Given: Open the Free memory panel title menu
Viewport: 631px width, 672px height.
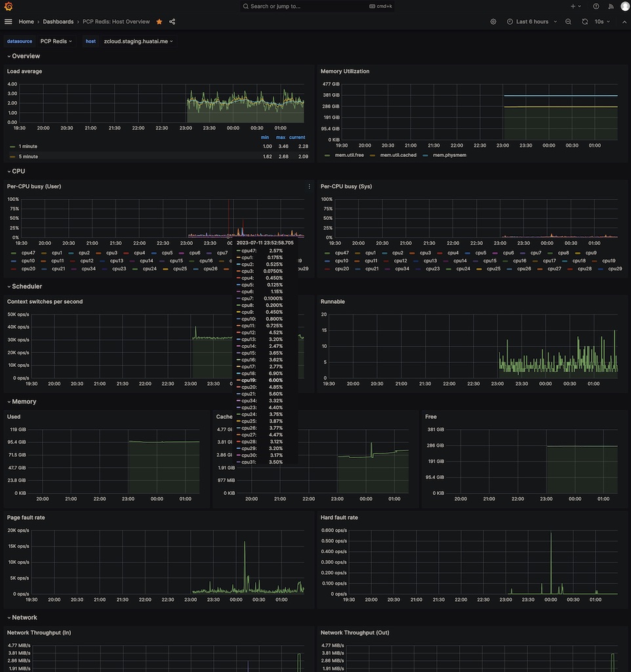Looking at the screenshot, I should coord(431,417).
